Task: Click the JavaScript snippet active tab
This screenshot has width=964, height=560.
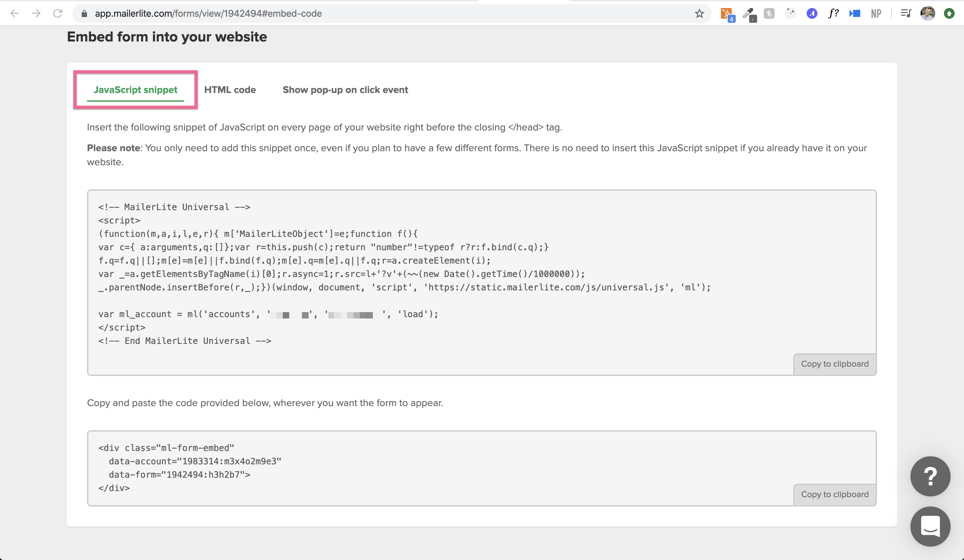Action: (135, 89)
